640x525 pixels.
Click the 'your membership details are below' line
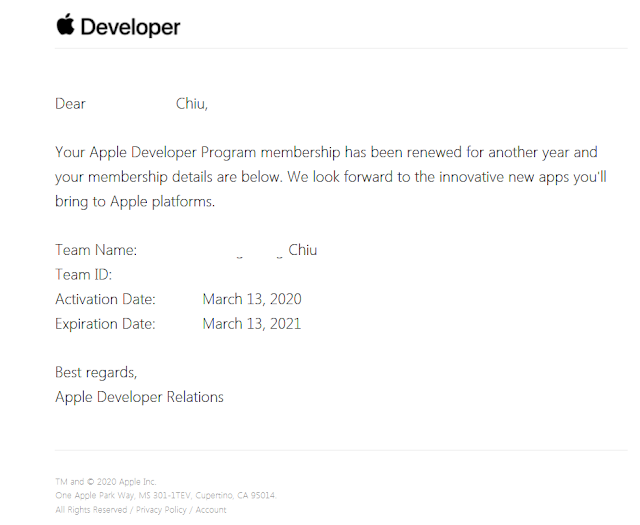point(331,177)
